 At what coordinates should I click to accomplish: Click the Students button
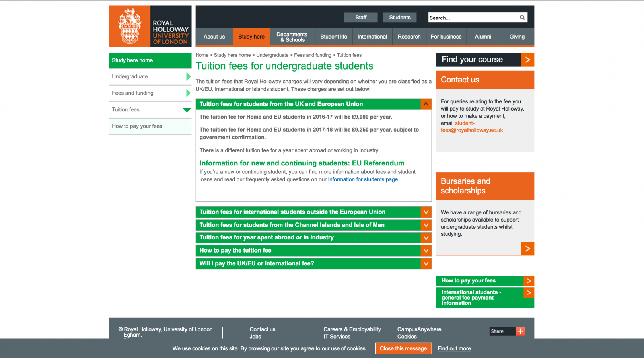400,18
